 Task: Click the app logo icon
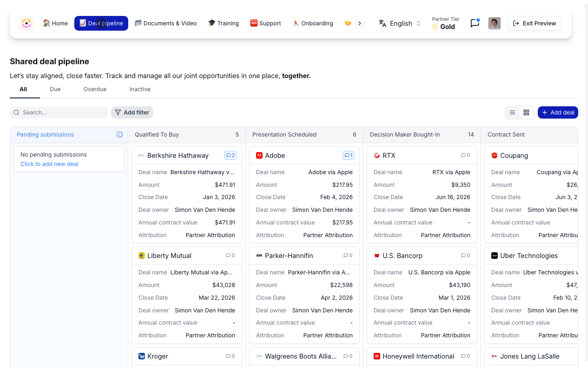(x=27, y=23)
